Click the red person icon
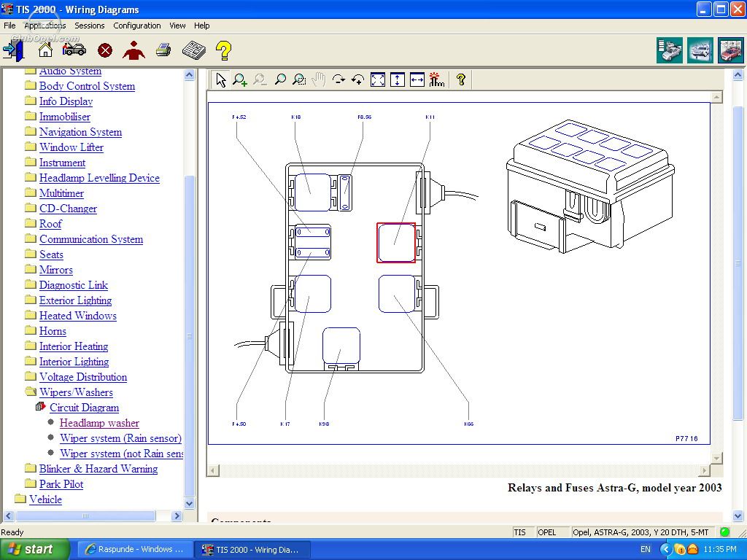Image resolution: width=747 pixels, height=560 pixels. (134, 50)
